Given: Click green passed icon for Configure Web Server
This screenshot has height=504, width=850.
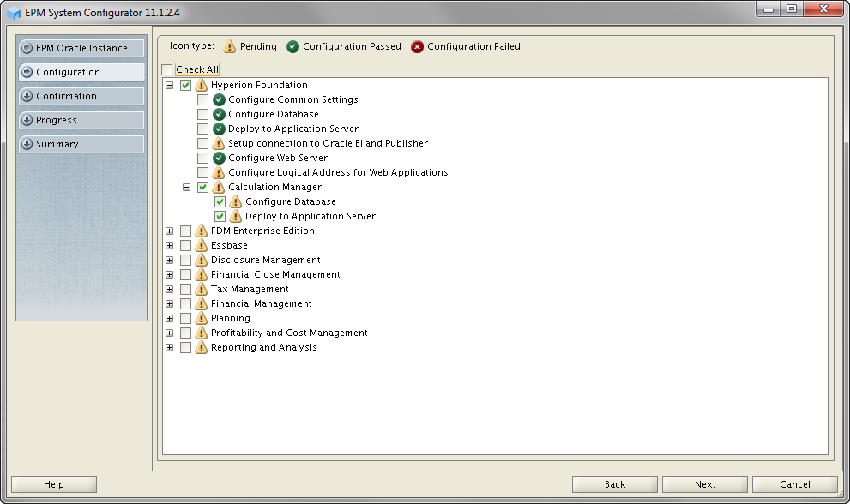Looking at the screenshot, I should coord(219,159).
